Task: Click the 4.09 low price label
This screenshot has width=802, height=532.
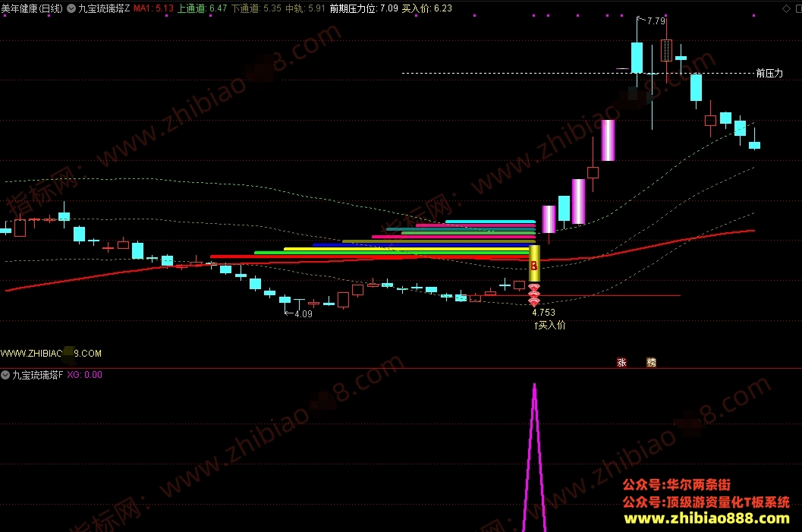Action: tap(304, 313)
